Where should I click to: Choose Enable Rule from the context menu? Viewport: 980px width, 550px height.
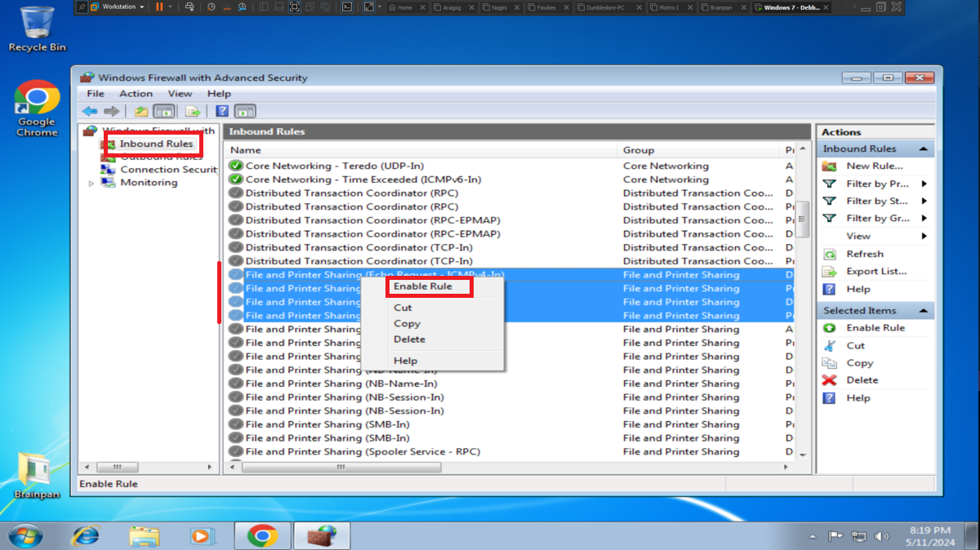point(422,286)
